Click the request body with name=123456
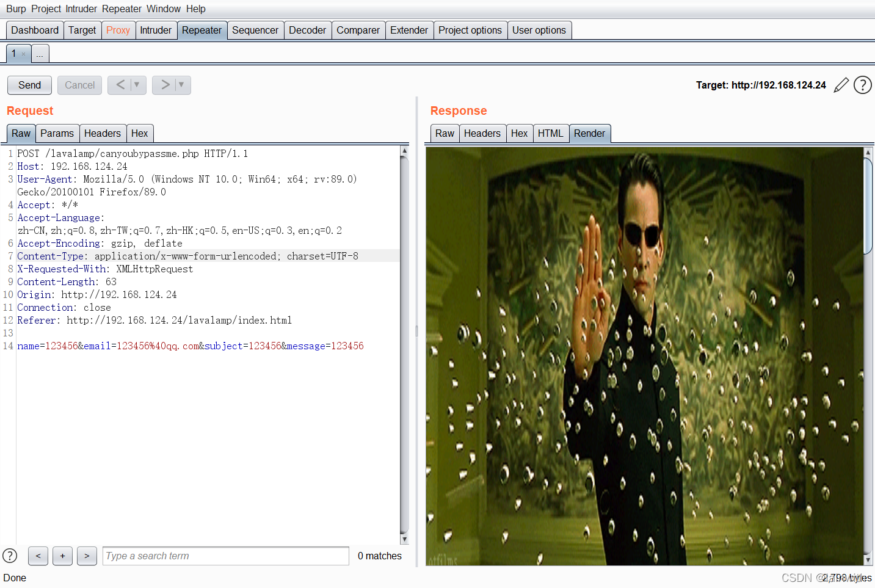The height and width of the screenshot is (588, 875). tap(191, 346)
